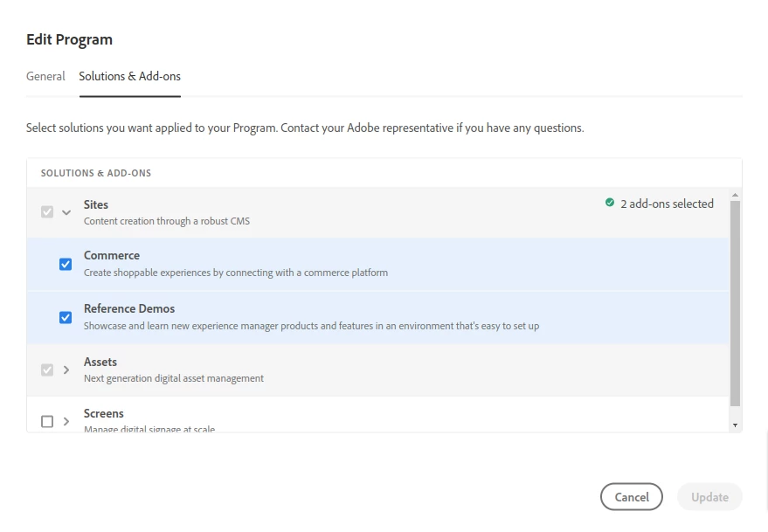Click the disabled Sites checkbox
Viewport: 768px width, 532px height.
pos(47,212)
